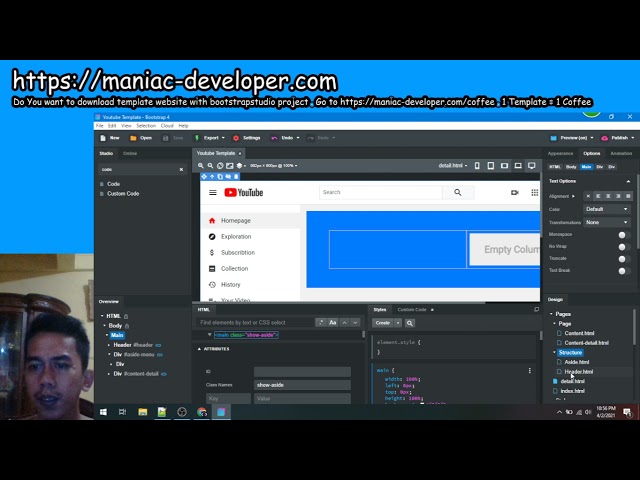
Task: Click the Zoom in magnifier icon
Action: (201, 166)
